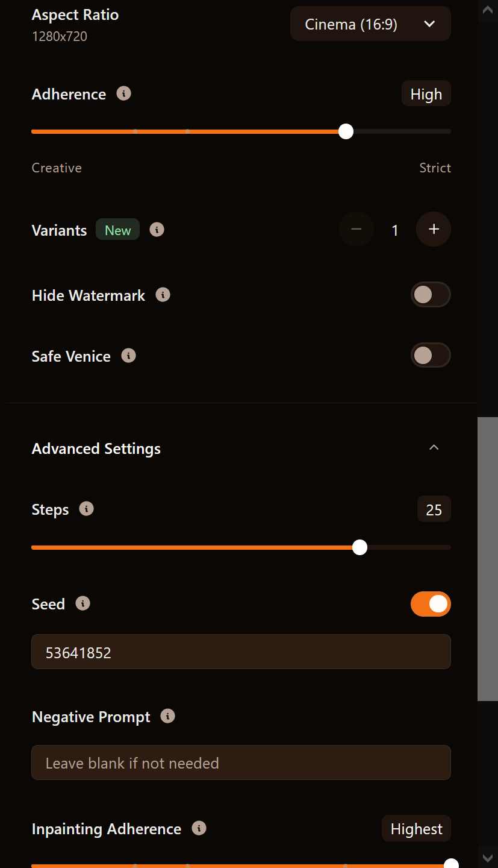
Task: Focus the Negative Prompt text field
Action: (x=241, y=763)
